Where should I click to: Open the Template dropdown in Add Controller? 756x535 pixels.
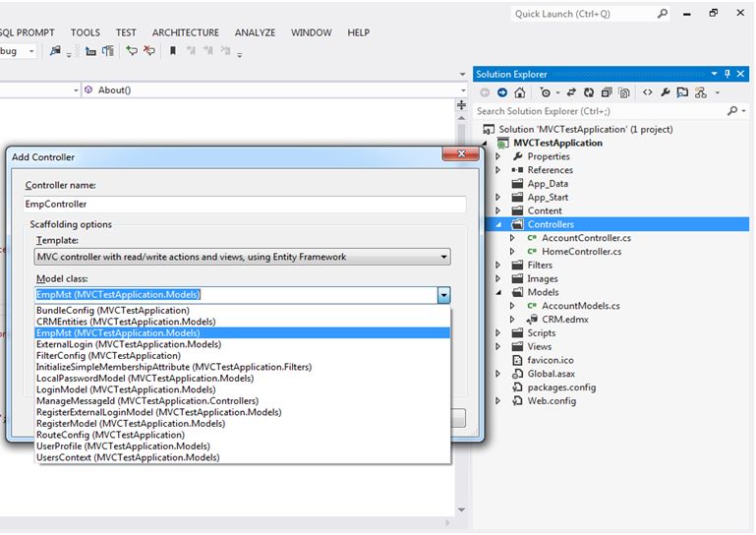click(x=444, y=258)
